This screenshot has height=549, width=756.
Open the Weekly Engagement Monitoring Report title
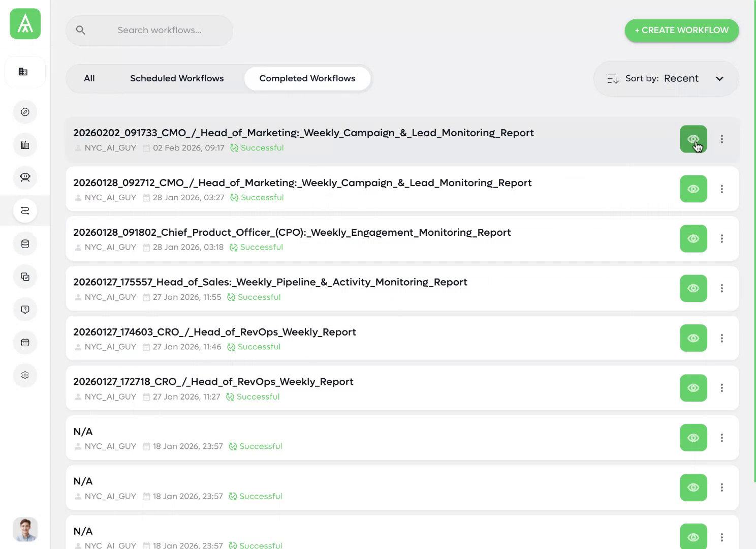(292, 232)
